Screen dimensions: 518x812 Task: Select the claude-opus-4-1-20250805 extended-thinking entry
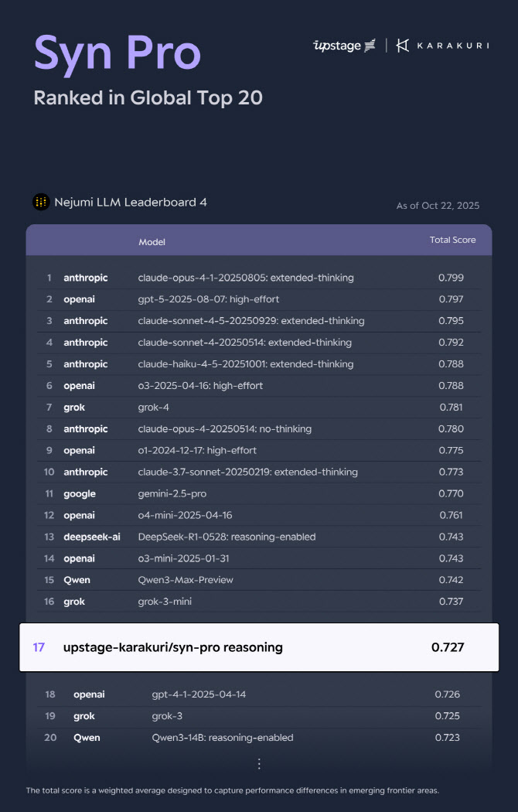click(x=245, y=278)
